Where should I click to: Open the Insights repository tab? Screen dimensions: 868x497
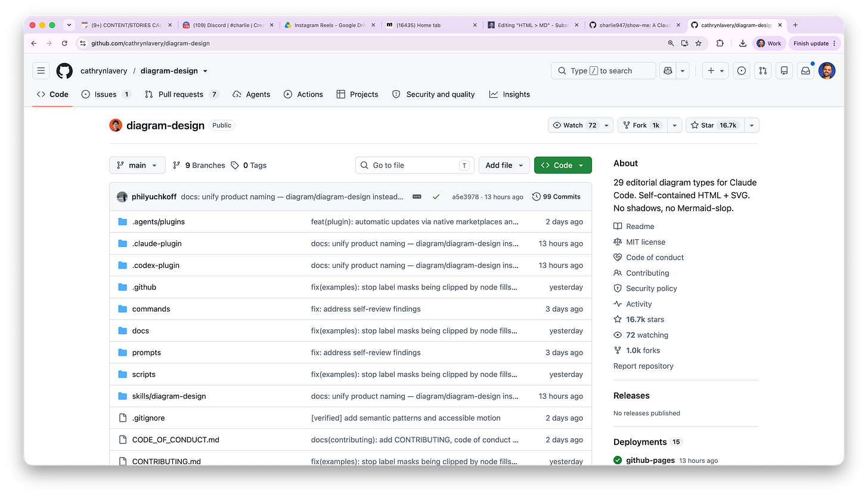[x=509, y=94]
